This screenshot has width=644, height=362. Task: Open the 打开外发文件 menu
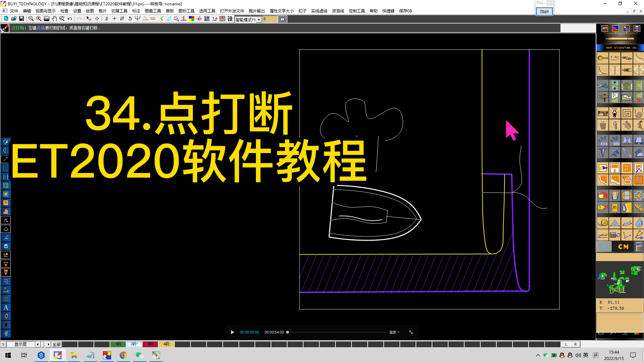point(232,11)
